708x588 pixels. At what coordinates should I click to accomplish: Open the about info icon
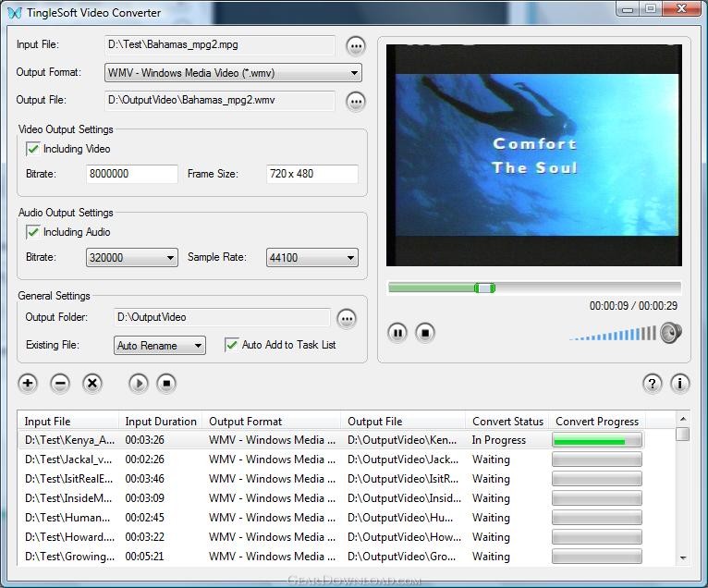[x=679, y=384]
